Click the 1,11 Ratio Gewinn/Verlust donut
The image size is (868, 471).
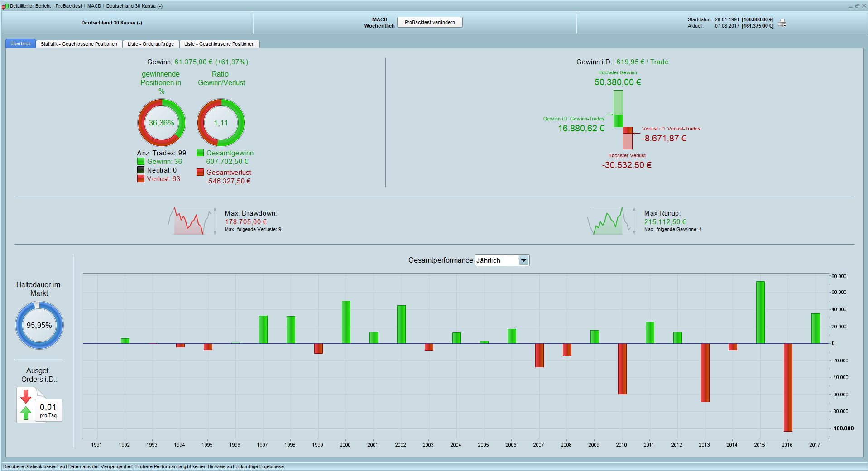221,123
